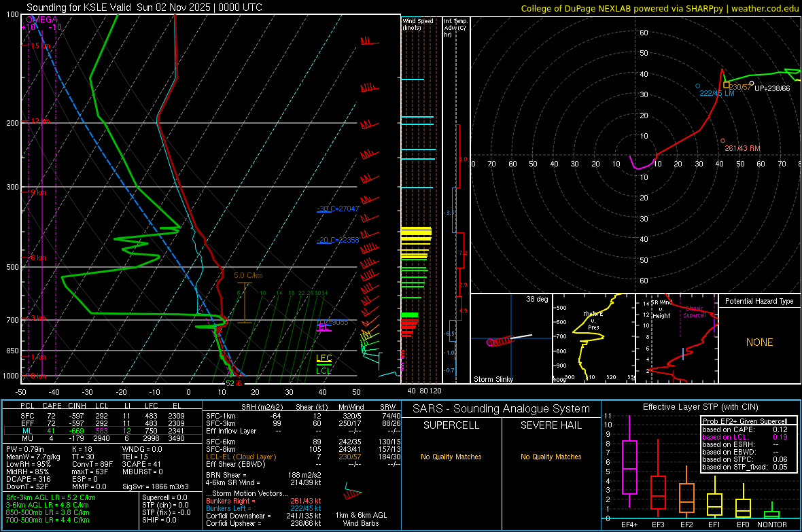The height and width of the screenshot is (532, 802).
Task: Click the -20 C=22358' height label
Action: 338,240
